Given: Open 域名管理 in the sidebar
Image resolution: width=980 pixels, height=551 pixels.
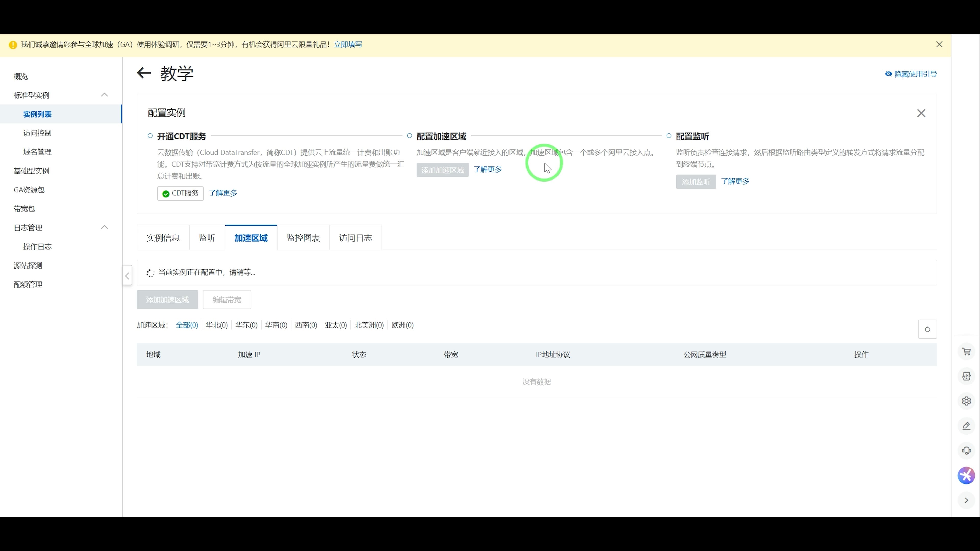Looking at the screenshot, I should tap(37, 152).
